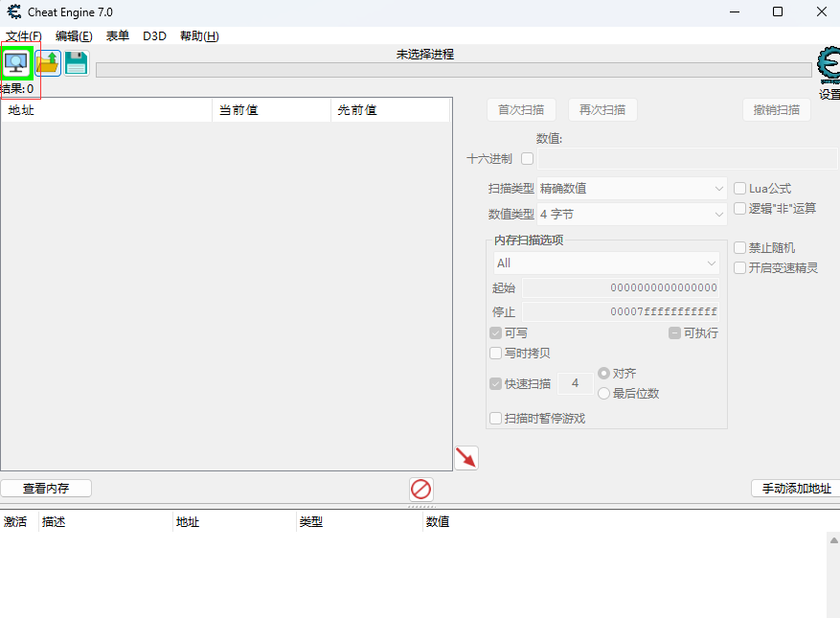This screenshot has width=840, height=618.
Task: Toggle the 十六进制 checkbox
Action: click(x=527, y=159)
